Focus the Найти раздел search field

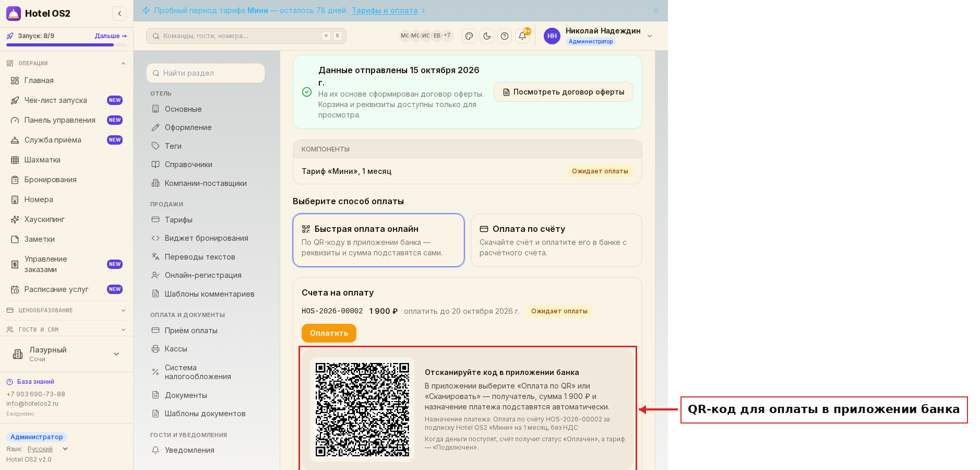click(206, 73)
